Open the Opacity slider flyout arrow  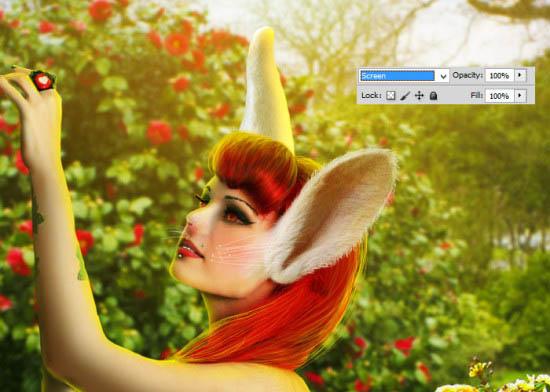pos(520,75)
